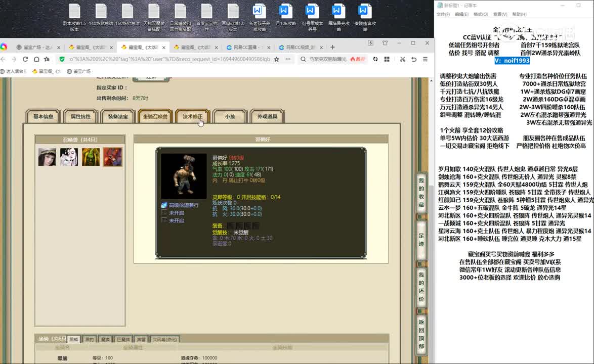Select the white-faced summon pet portrait
The height and width of the screenshot is (364, 594).
click(x=69, y=157)
